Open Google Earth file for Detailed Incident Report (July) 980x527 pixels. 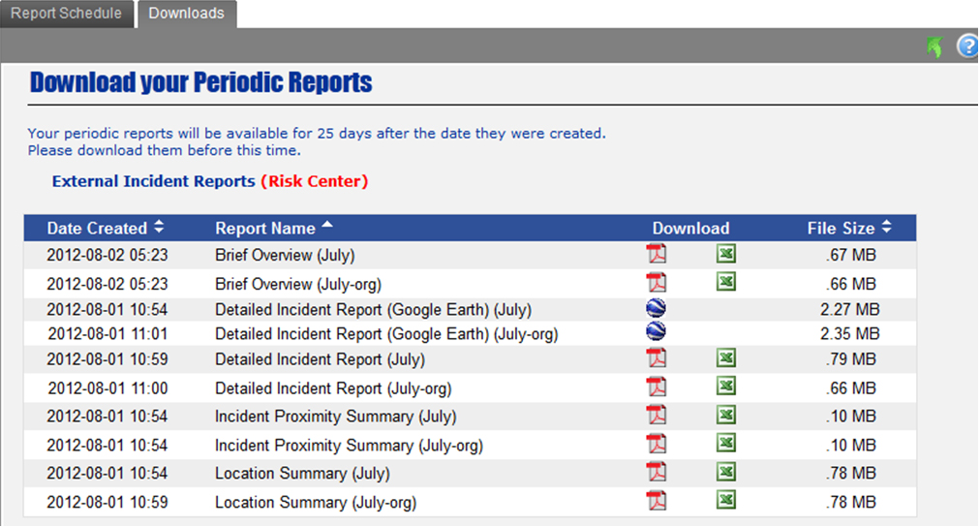pos(657,309)
